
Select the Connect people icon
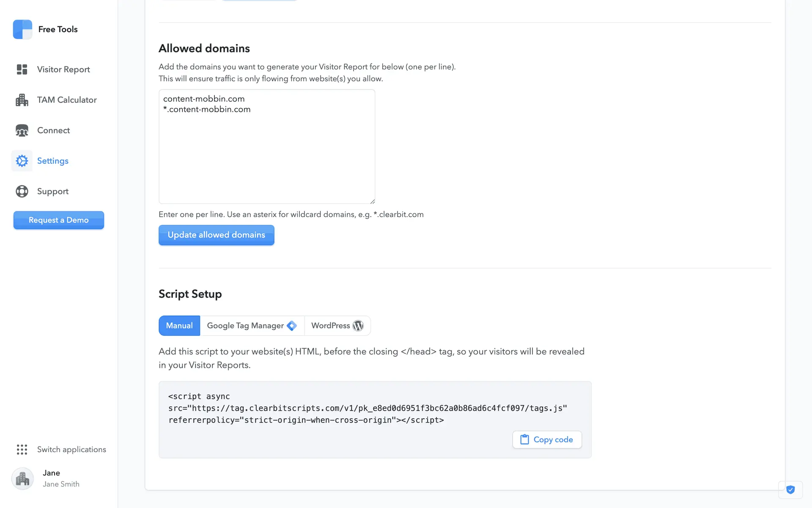click(22, 130)
